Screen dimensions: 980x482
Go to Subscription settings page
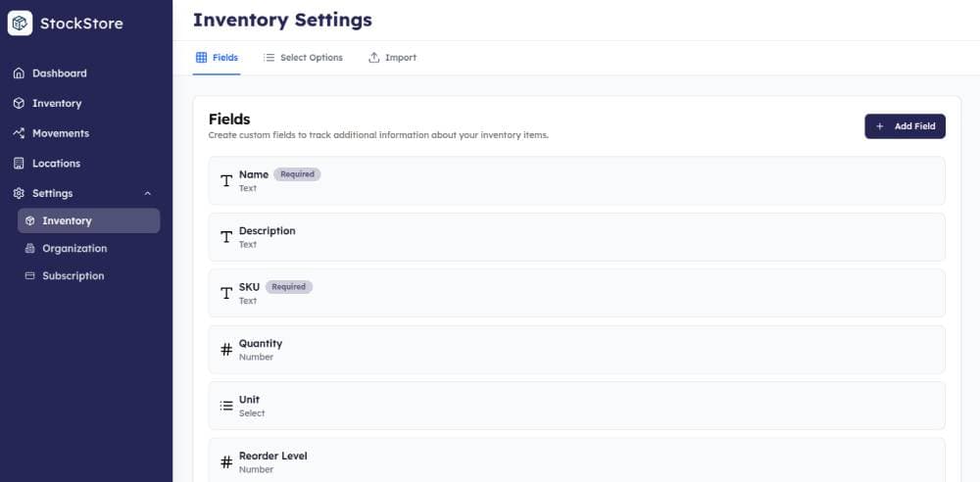point(73,276)
